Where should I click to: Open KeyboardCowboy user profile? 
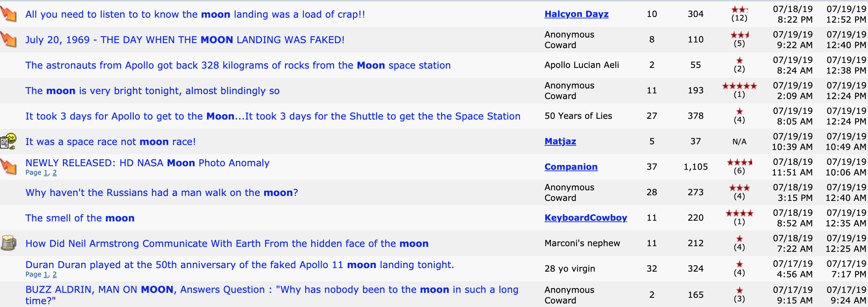(586, 218)
